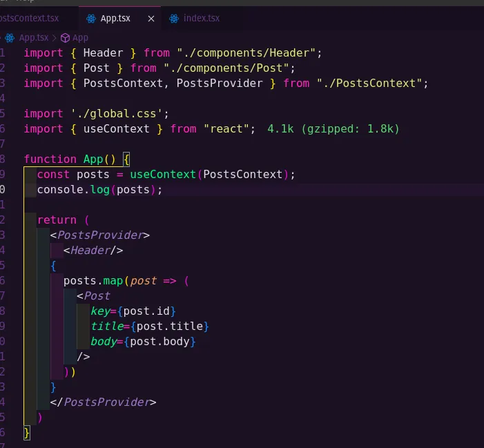The width and height of the screenshot is (484, 448).
Task: Click the "./components/Header" import path
Action: point(249,52)
